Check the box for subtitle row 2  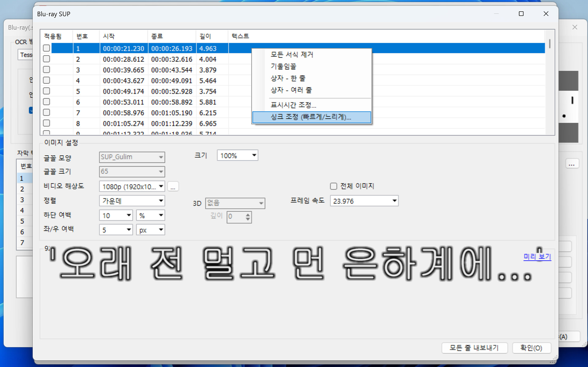47,59
